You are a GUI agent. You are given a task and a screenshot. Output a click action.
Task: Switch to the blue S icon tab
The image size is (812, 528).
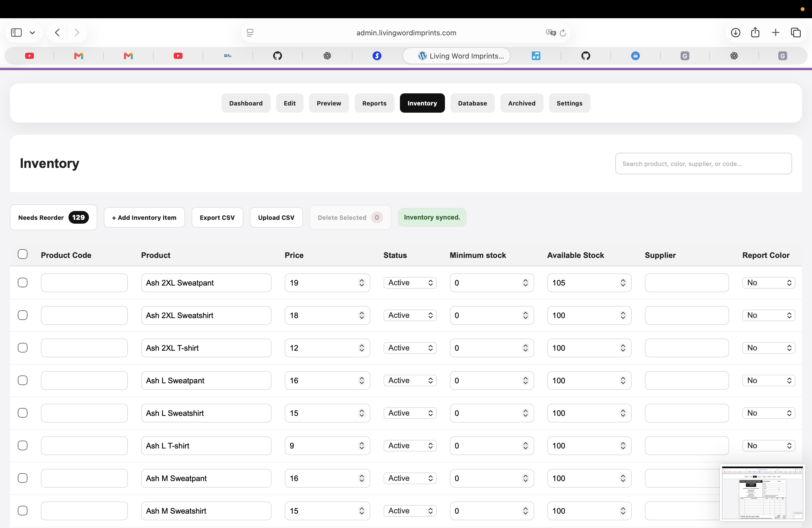point(377,56)
